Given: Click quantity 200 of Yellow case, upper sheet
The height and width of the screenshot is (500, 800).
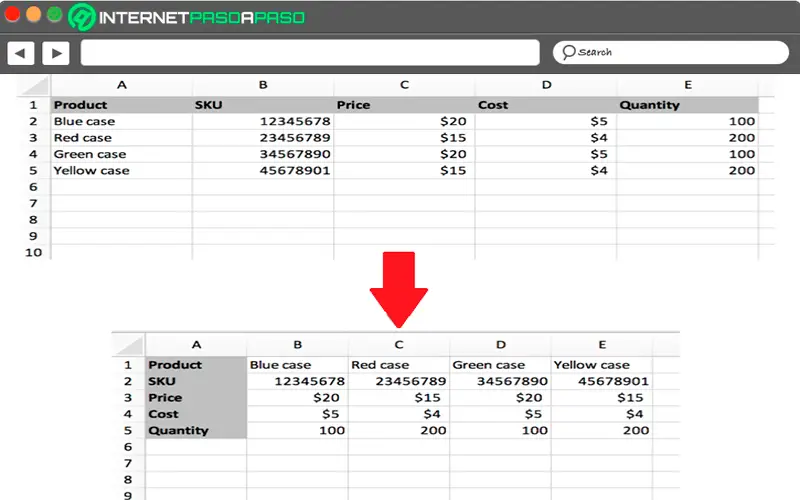Looking at the screenshot, I should [688, 170].
